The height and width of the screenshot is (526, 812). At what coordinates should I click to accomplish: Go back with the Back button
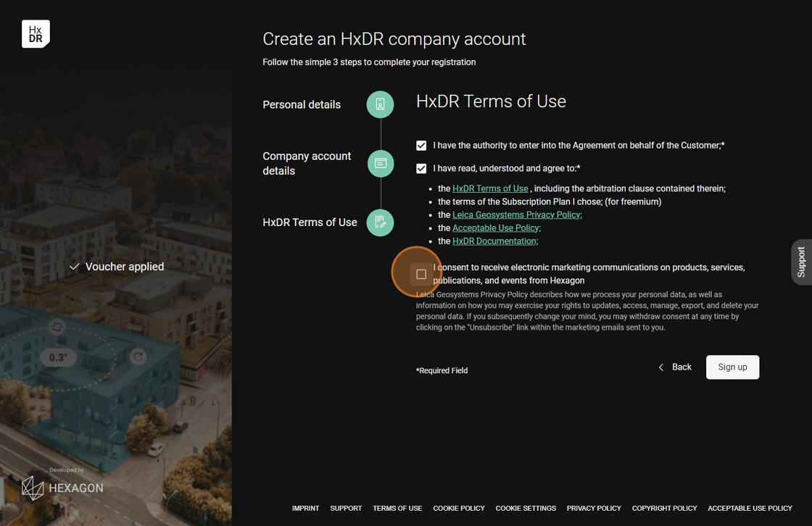[675, 367]
